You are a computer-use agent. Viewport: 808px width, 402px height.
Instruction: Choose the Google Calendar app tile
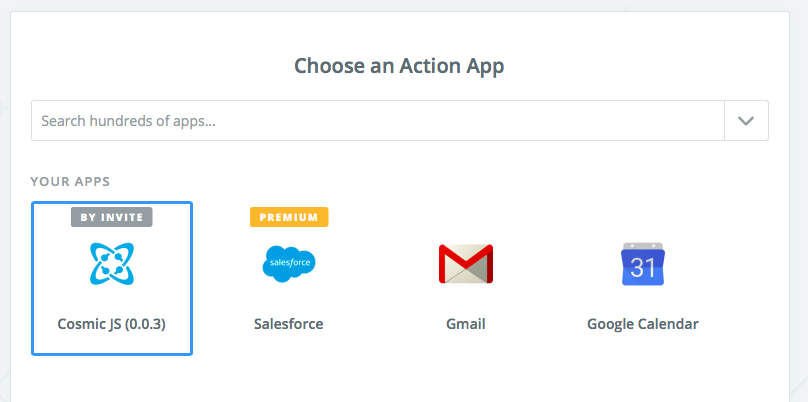[x=643, y=290]
